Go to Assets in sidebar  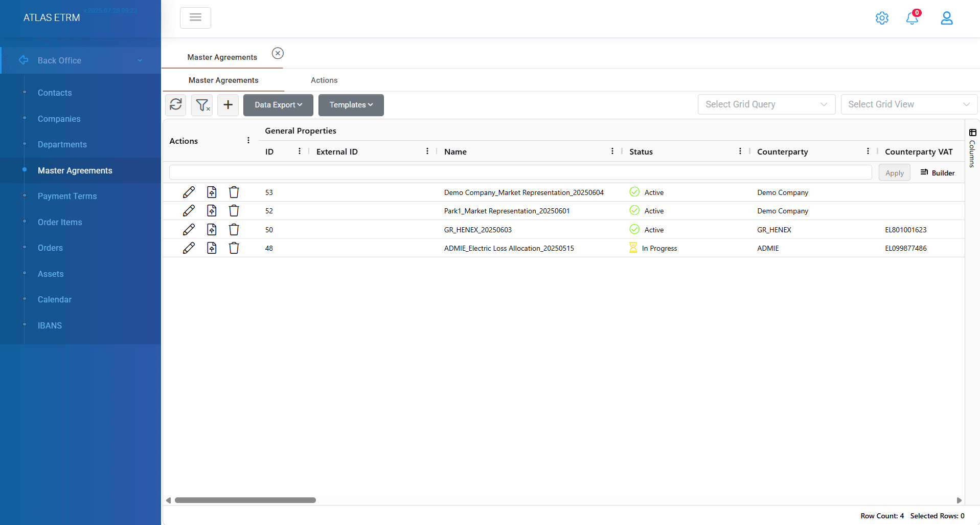pos(51,274)
